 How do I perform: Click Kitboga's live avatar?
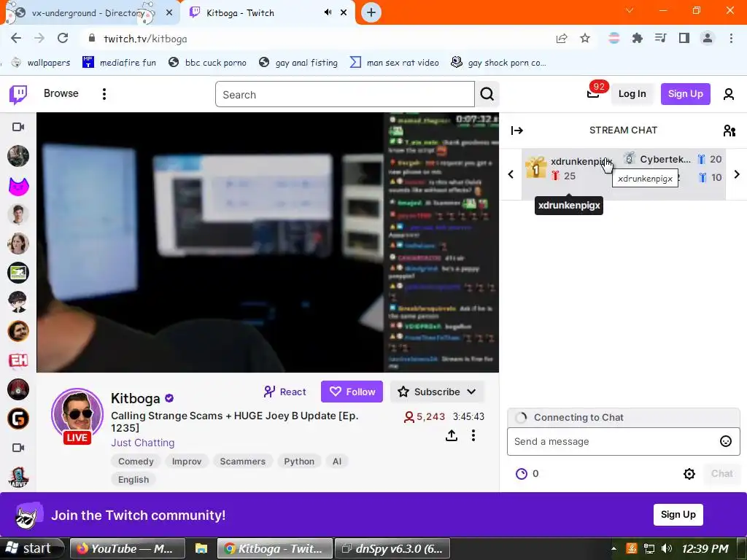tap(77, 414)
